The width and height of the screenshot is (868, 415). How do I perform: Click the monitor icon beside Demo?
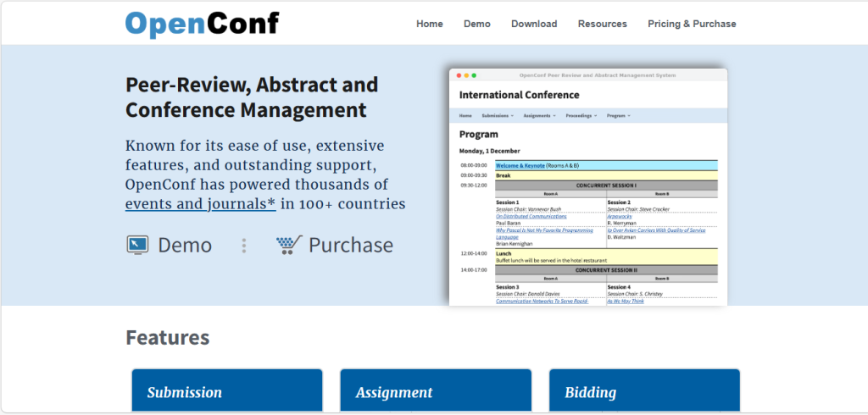pyautogui.click(x=137, y=246)
